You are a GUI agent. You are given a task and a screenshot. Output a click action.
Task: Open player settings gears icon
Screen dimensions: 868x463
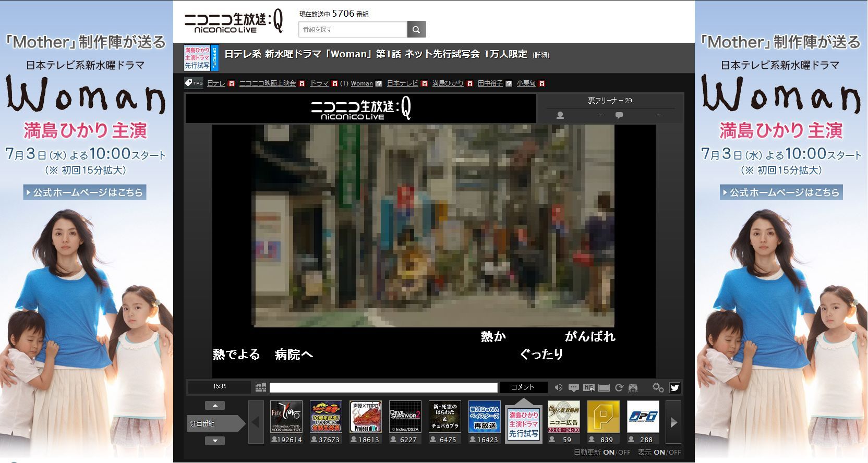(x=658, y=387)
